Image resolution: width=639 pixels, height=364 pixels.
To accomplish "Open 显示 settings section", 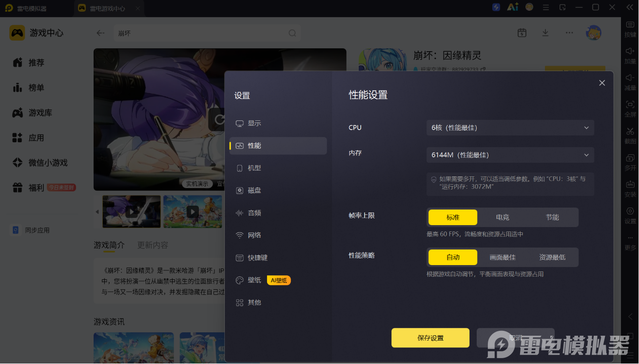I will (278, 123).
